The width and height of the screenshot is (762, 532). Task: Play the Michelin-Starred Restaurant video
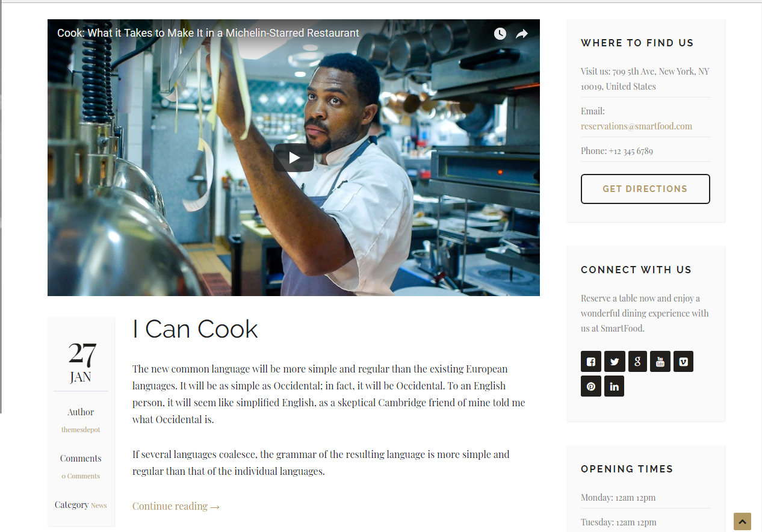click(294, 158)
